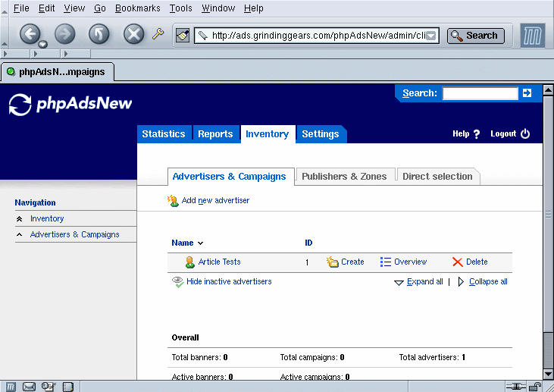Viewport: 554px width, 392px height.
Task: Open the Window menu
Action: [218, 8]
